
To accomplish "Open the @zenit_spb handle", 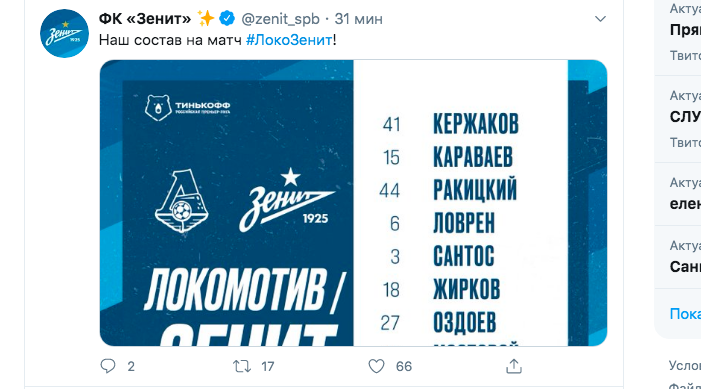I will click(280, 19).
